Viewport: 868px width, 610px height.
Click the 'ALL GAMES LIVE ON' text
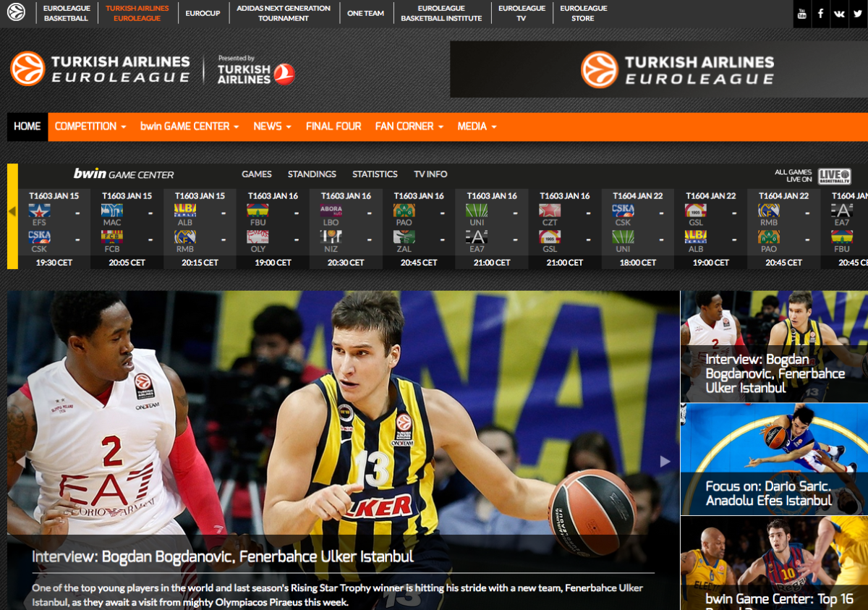[793, 176]
